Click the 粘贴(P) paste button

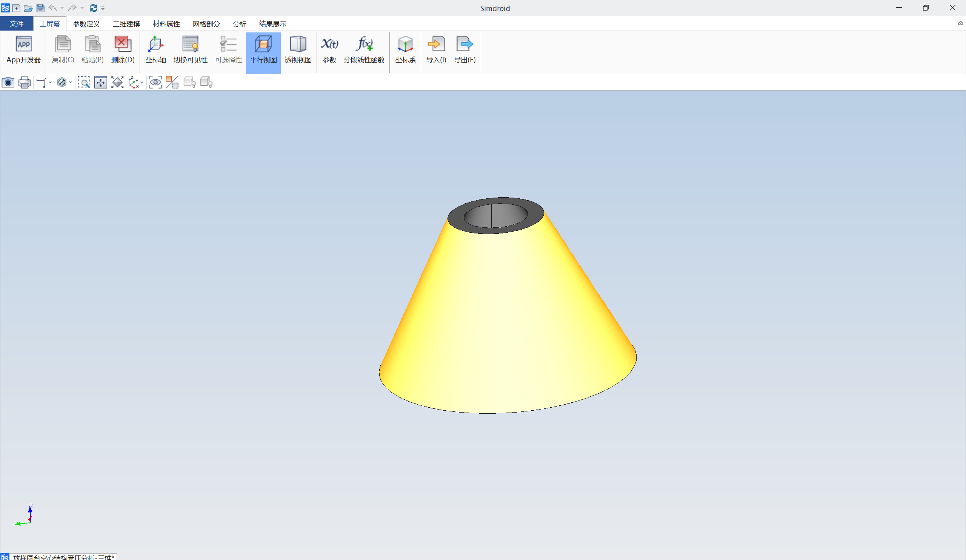92,51
